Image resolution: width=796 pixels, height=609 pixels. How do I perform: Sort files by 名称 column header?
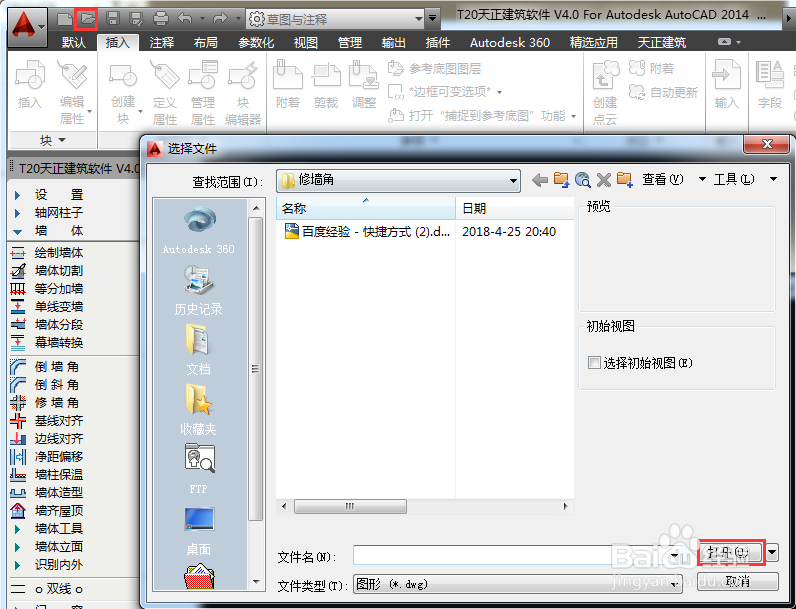[366, 208]
